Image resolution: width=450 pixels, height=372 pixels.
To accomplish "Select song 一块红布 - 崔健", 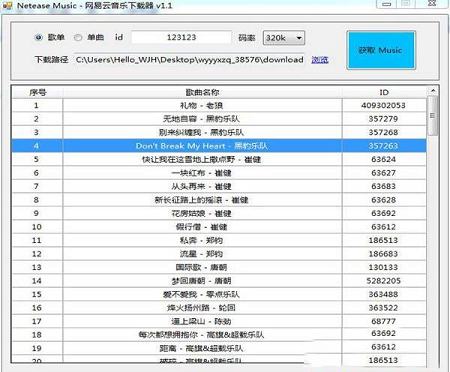I will (202, 173).
